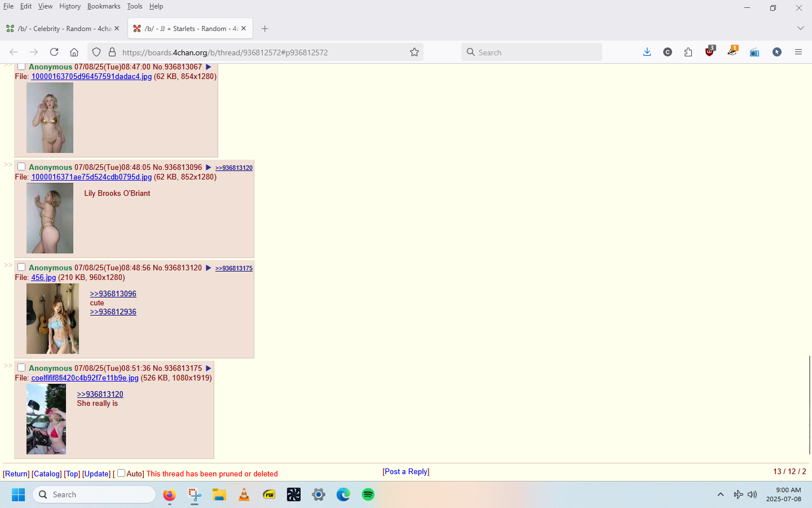
Task: Open VLC media player from taskbar
Action: point(244,494)
